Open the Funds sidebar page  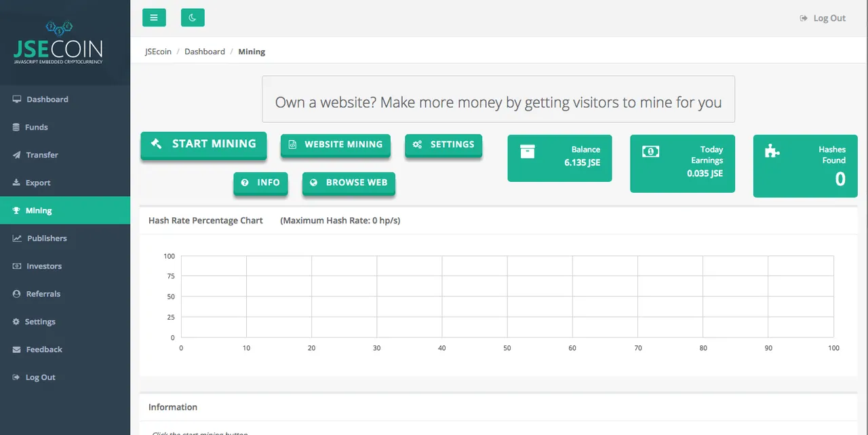point(65,127)
